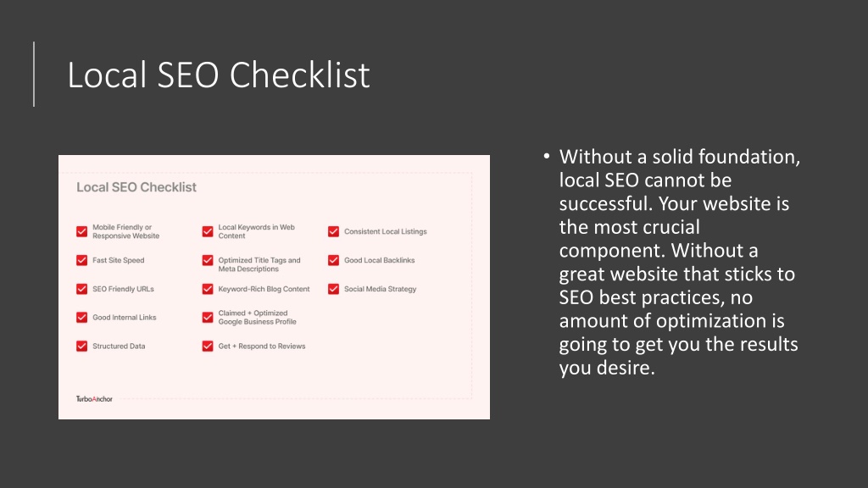Select the slide title Local SEO Checklist
This screenshot has width=868, height=488.
(219, 75)
